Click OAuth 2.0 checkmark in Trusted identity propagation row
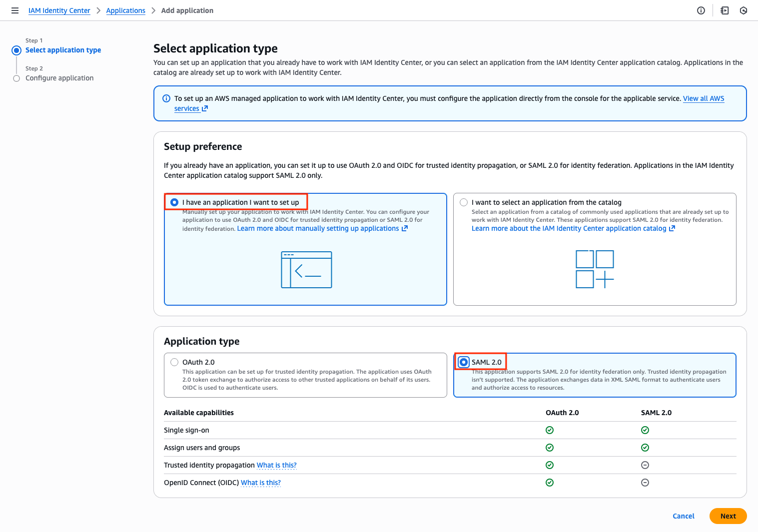Viewport: 758px width, 532px height. pyautogui.click(x=550, y=465)
